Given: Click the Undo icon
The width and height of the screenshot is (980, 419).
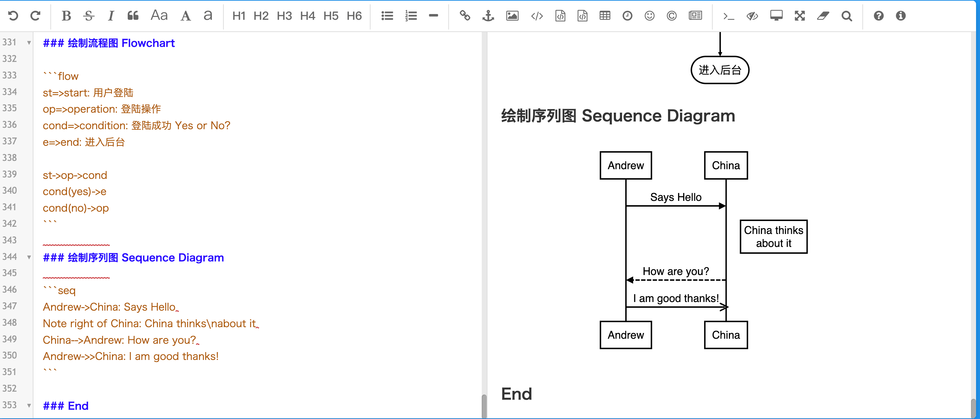Looking at the screenshot, I should [13, 15].
